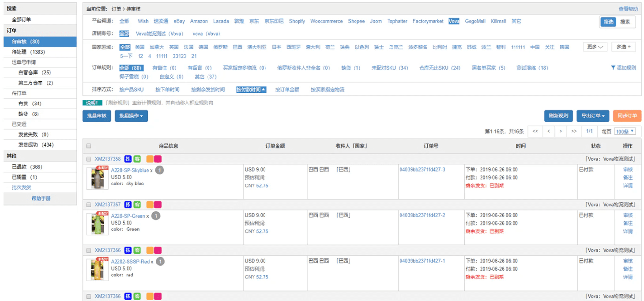
Task: Open the 查看帮助 help link
Action: (x=627, y=8)
